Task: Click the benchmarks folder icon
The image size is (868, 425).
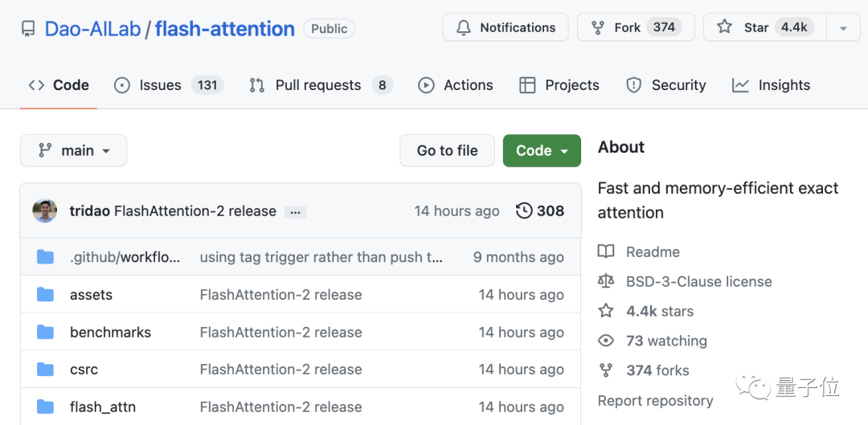Action: click(x=45, y=333)
